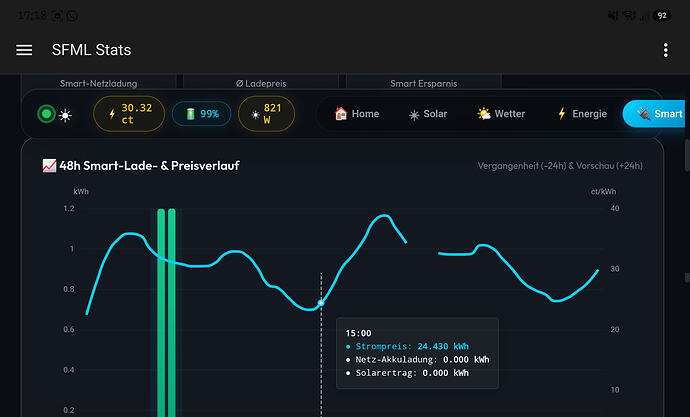The width and height of the screenshot is (690, 417).
Task: Tap the battery level indicator 92 in status bar
Action: (x=661, y=16)
